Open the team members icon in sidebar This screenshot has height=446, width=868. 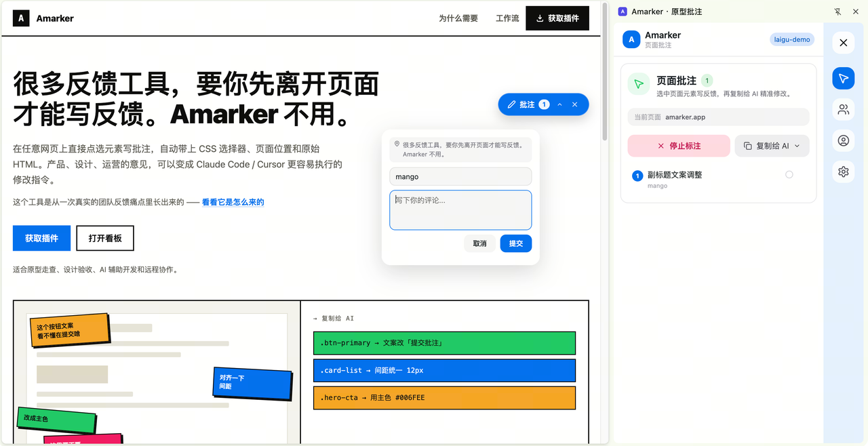(844, 109)
